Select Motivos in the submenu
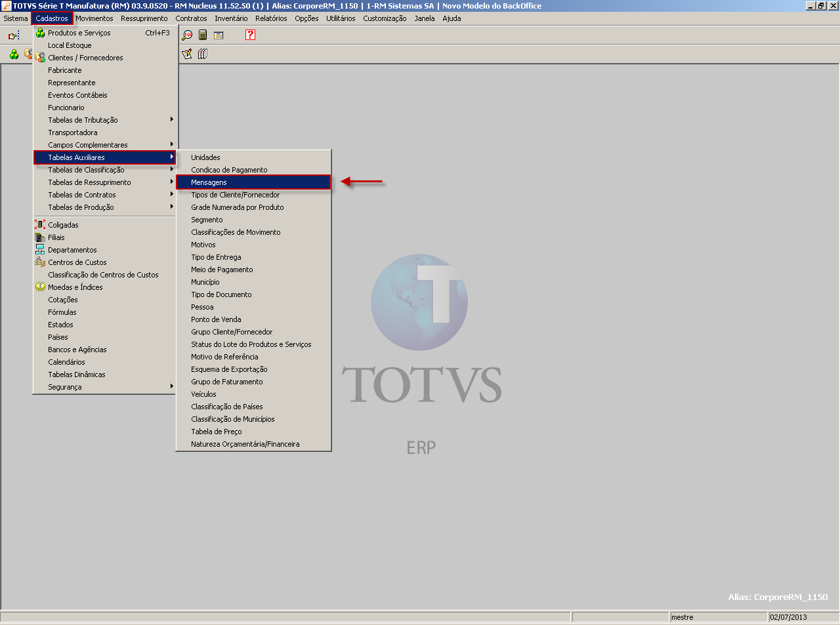 [x=253, y=245]
